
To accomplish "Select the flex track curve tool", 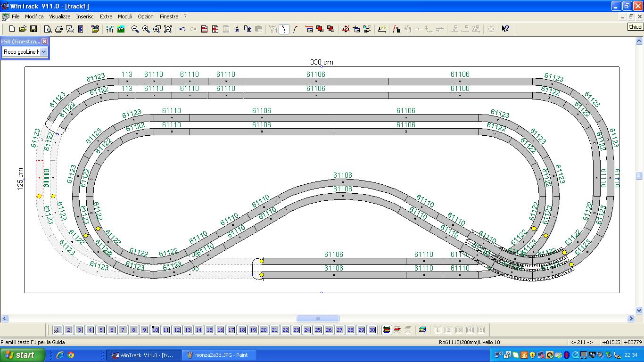I will 284,29.
